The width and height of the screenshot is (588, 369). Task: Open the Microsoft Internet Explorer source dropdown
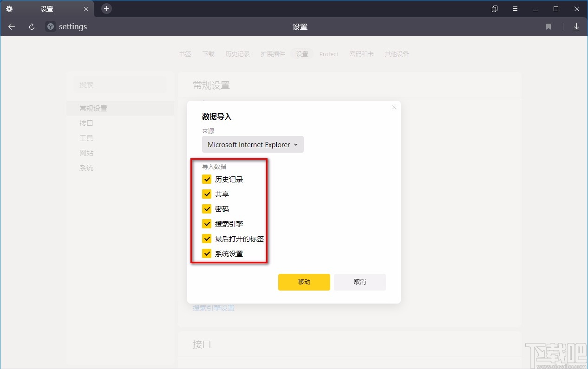point(253,144)
